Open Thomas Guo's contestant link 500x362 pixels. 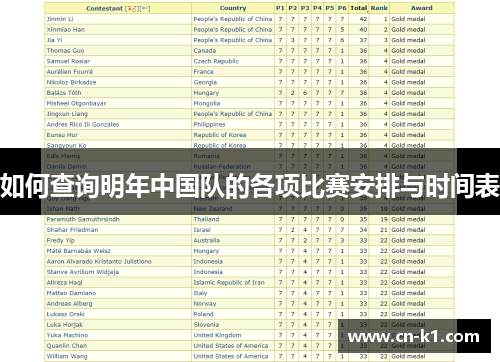(x=65, y=51)
